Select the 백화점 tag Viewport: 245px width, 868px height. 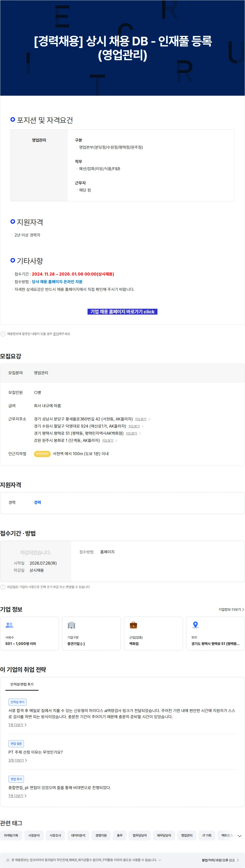(226, 835)
